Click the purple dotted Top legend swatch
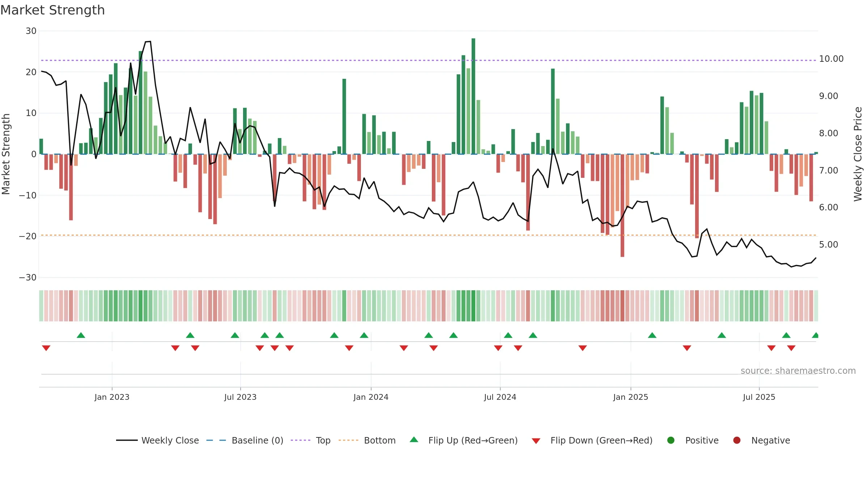This screenshot has width=868, height=488. [301, 440]
